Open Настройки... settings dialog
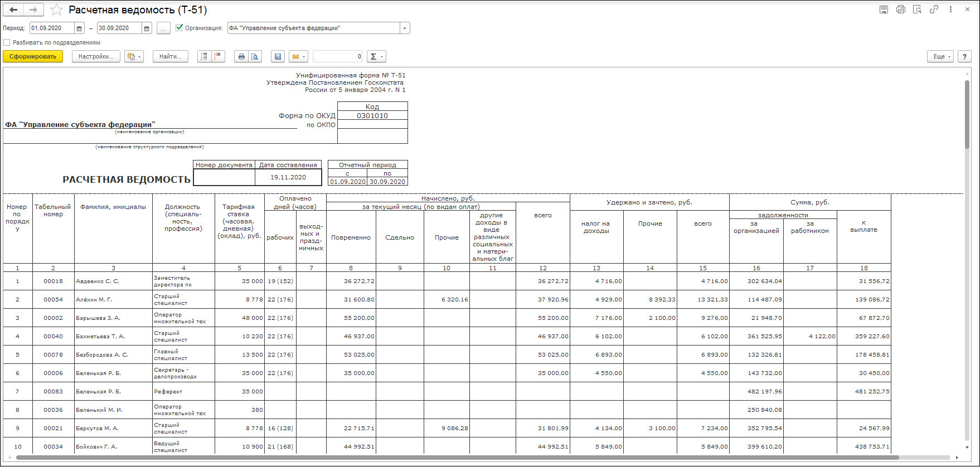This screenshot has height=467, width=980. pos(96,56)
